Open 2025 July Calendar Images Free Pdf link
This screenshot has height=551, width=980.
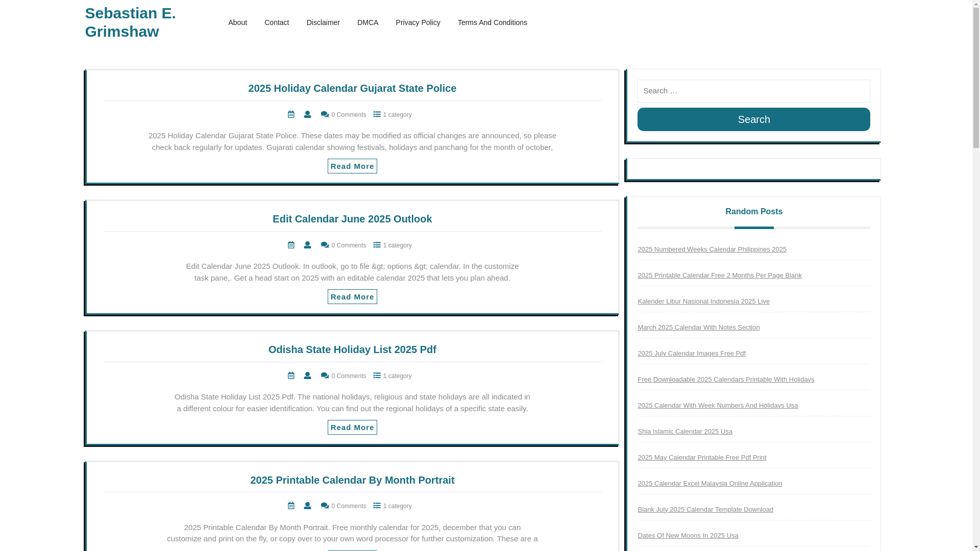pyautogui.click(x=691, y=354)
